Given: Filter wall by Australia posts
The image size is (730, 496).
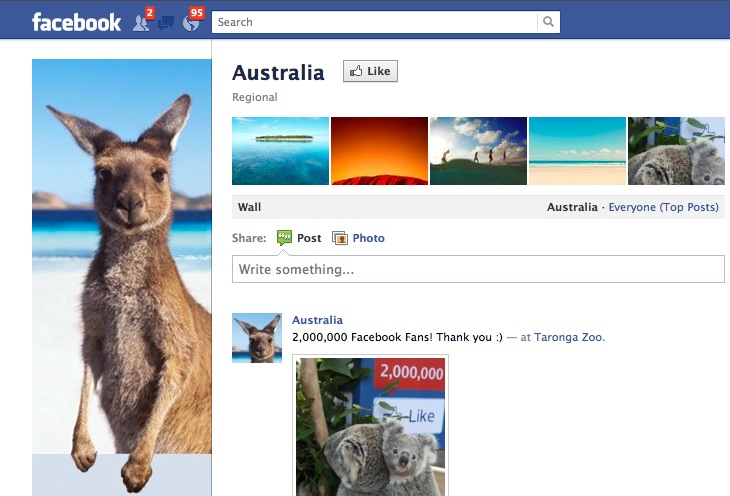Looking at the screenshot, I should point(572,207).
